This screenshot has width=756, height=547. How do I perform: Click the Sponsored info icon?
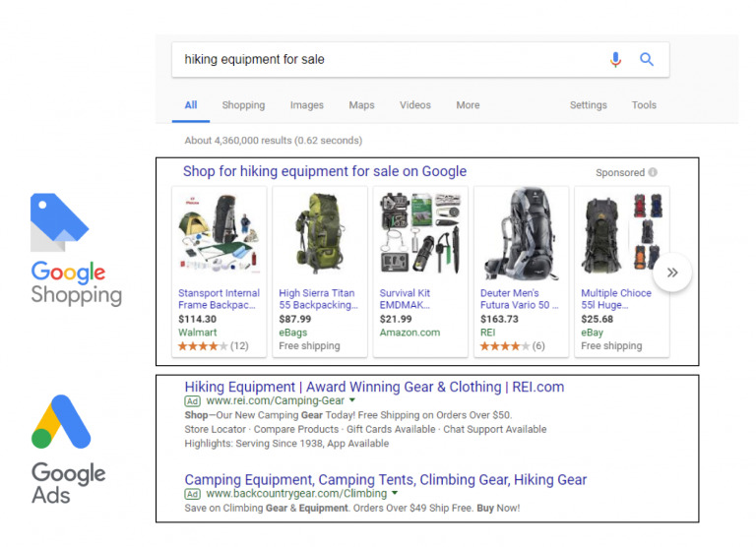point(653,172)
